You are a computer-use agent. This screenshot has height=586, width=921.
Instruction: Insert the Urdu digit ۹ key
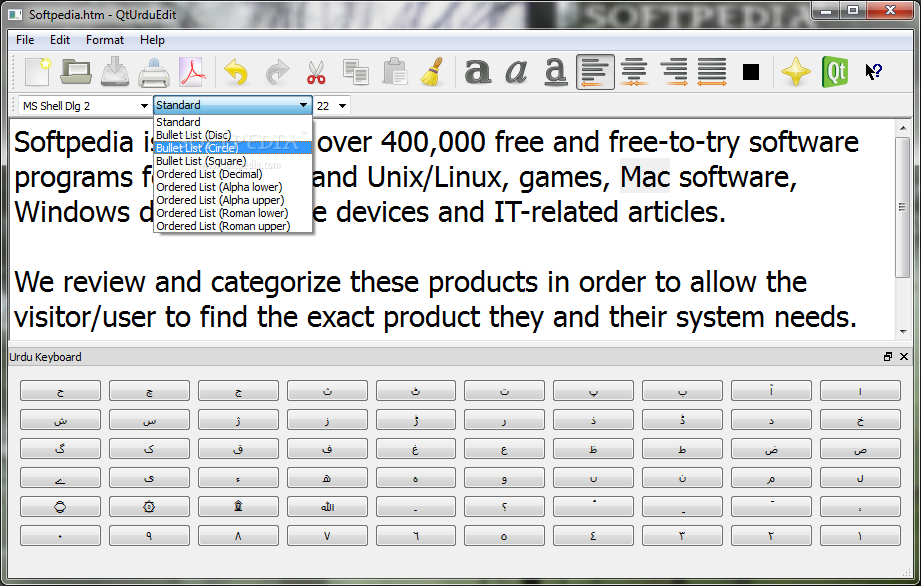click(x=149, y=536)
